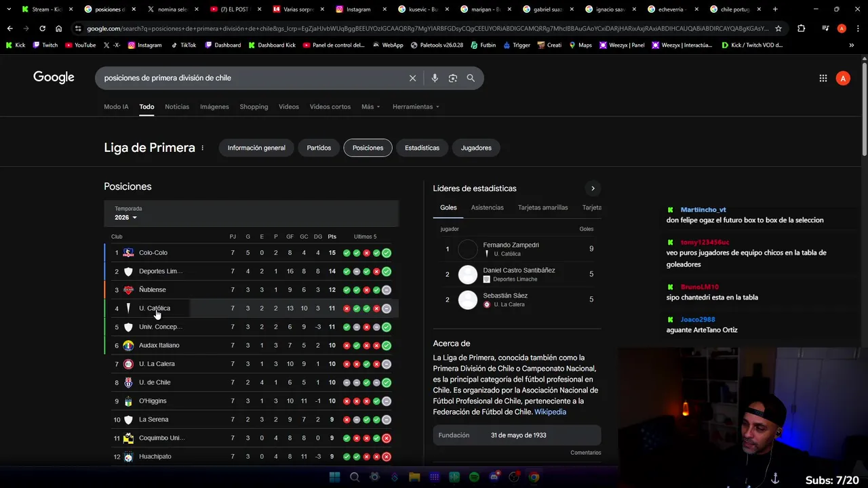Open Google Lens image search icon

point(453,78)
